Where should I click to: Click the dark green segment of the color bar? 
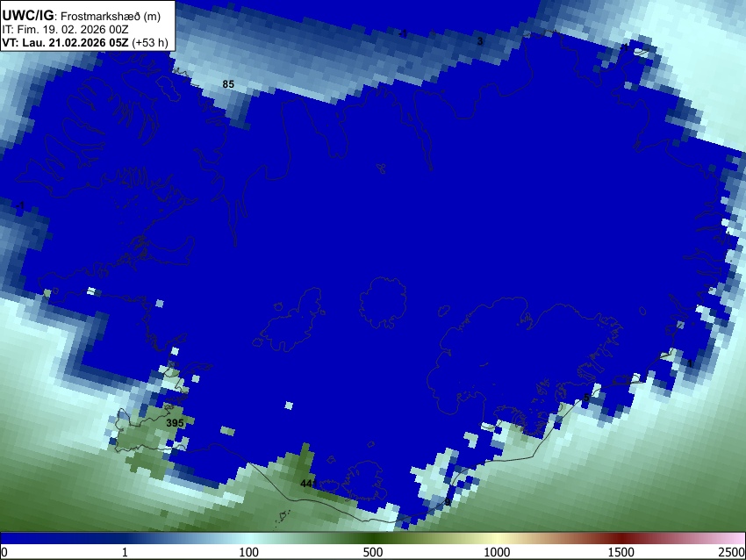(x=373, y=538)
